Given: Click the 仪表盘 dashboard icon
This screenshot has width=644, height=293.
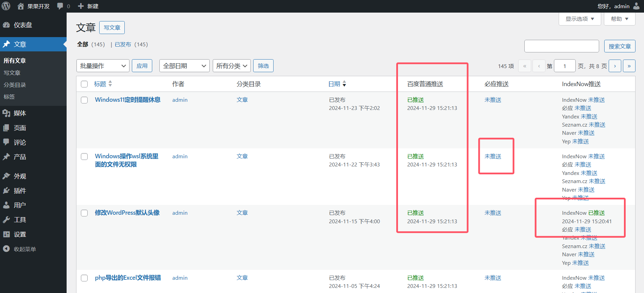Looking at the screenshot, I should tap(6, 25).
